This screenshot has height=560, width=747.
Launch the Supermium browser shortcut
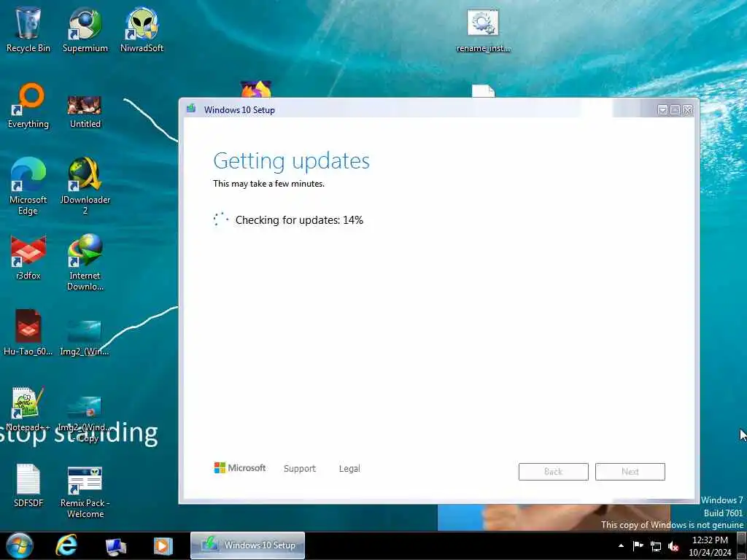point(85,29)
